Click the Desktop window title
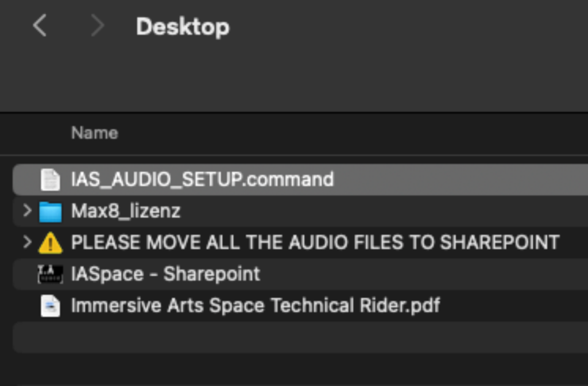This screenshot has height=386, width=588. (183, 26)
